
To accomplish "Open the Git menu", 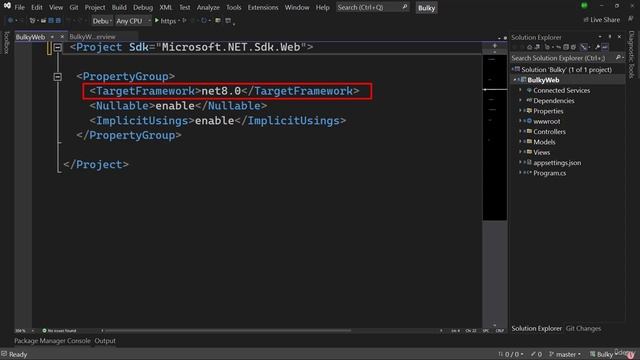I will pyautogui.click(x=73, y=7).
